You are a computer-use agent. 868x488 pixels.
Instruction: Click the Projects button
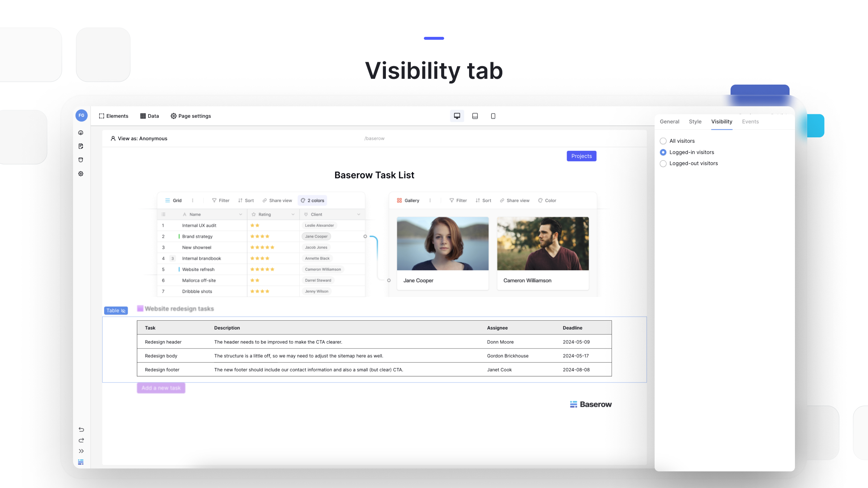point(581,156)
